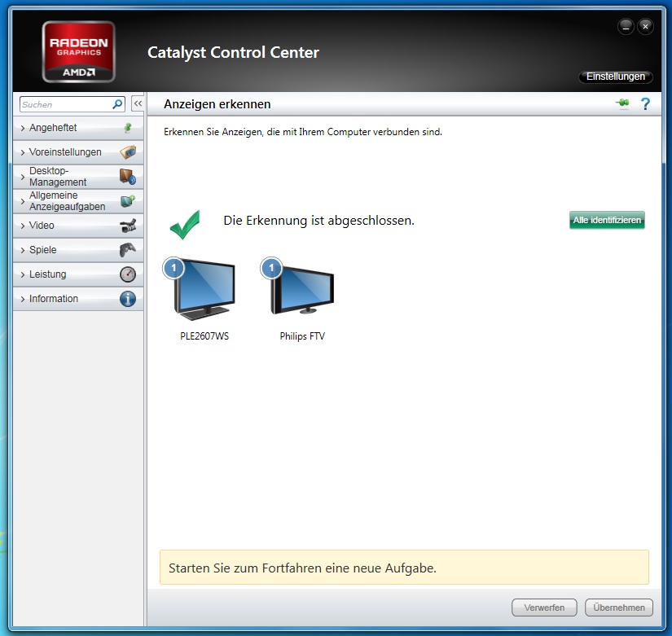Open the Information menu entry
The width and height of the screenshot is (672, 636).
point(78,299)
